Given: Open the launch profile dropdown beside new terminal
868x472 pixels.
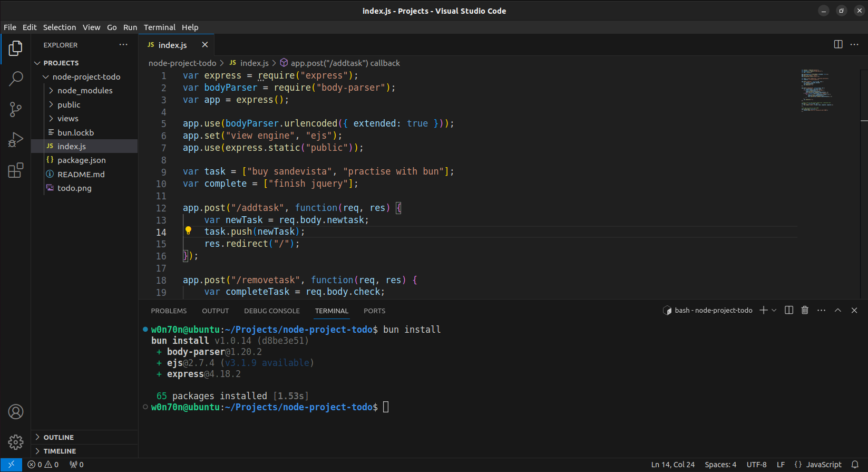Looking at the screenshot, I should point(774,311).
